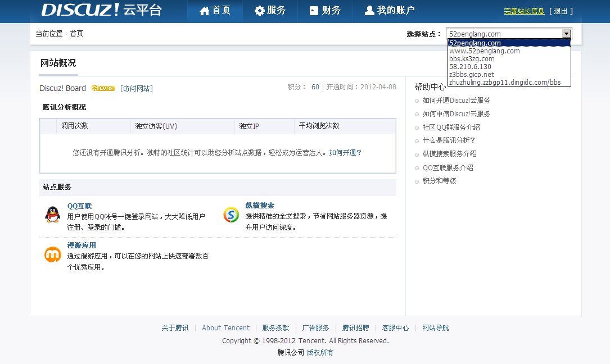Open the 财务 navigation tab

pos(325,11)
